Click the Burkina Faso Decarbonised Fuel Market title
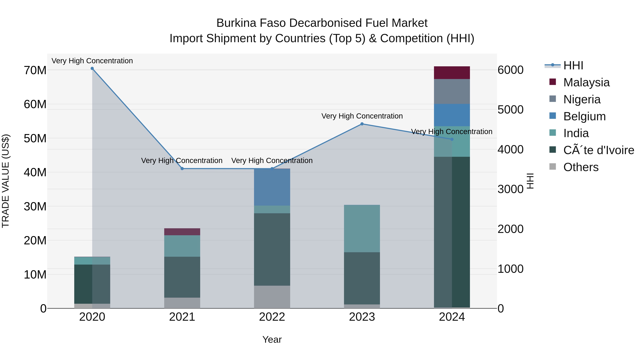 [x=322, y=23]
